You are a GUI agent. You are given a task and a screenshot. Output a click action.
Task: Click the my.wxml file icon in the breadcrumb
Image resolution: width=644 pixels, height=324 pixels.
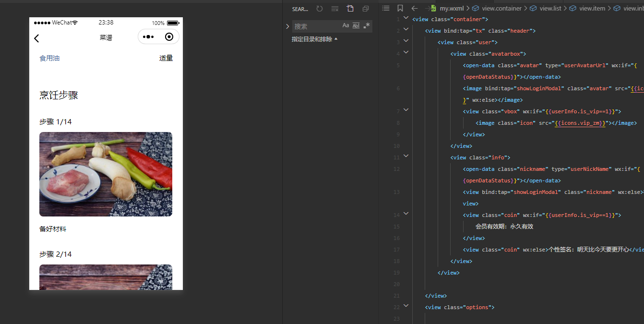[x=433, y=8]
